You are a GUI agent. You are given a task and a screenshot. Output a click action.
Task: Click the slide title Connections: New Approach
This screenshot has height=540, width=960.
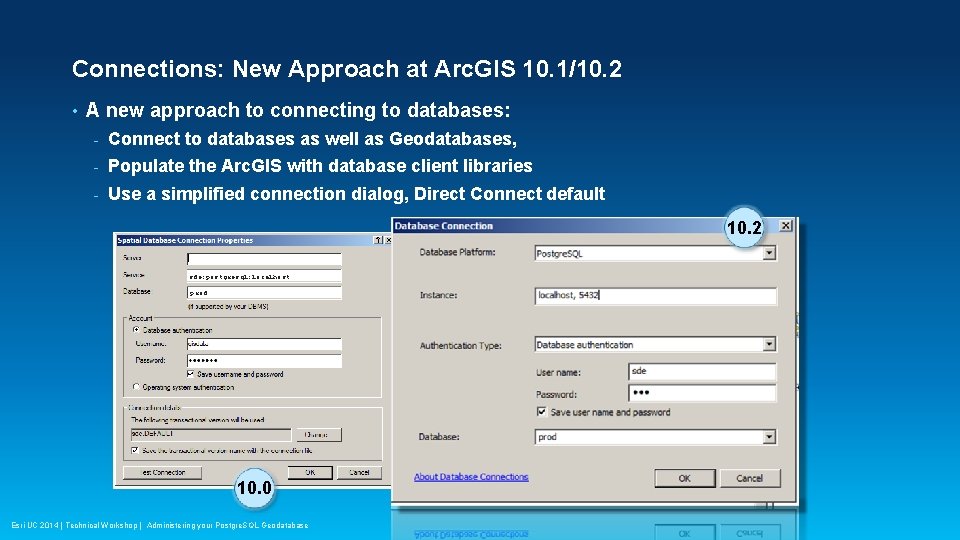347,69
